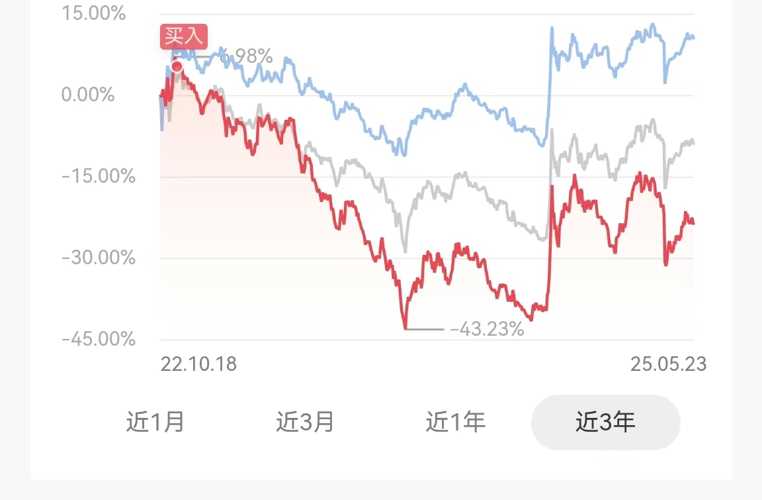Show the 近1年 performance chart

pyautogui.click(x=455, y=421)
